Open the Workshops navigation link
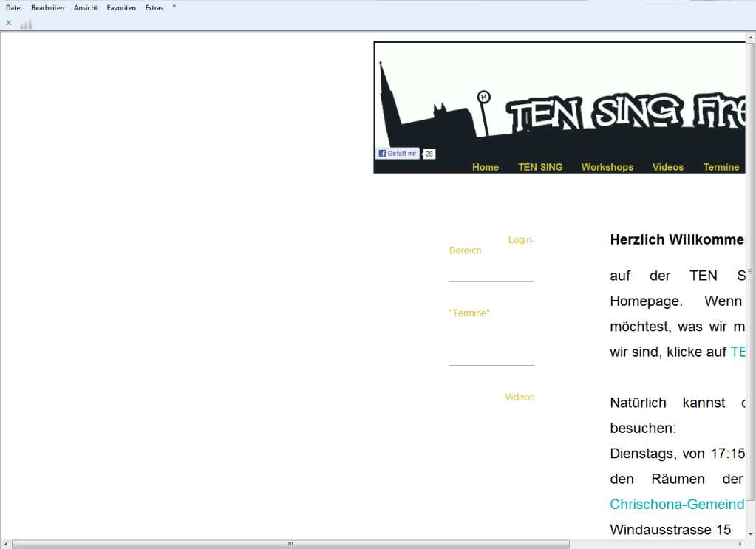Viewport: 756px width, 549px height. click(607, 167)
